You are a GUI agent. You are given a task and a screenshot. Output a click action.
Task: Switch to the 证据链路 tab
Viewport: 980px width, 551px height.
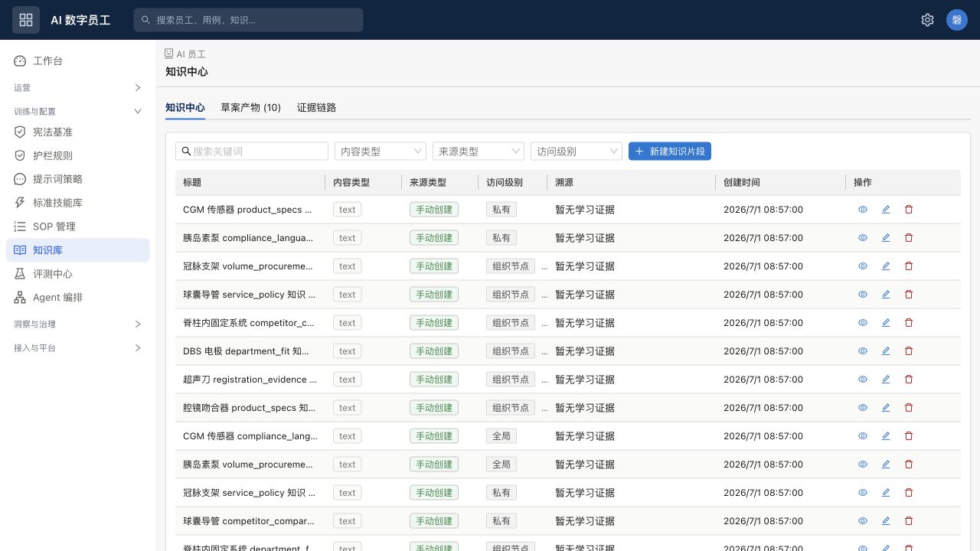[x=317, y=108]
